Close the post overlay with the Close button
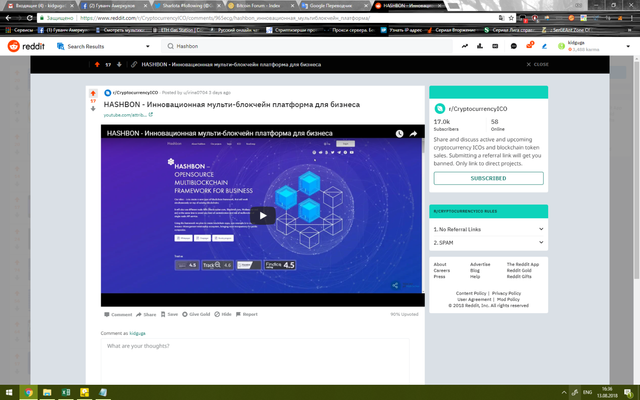The height and width of the screenshot is (400, 640). 537,64
